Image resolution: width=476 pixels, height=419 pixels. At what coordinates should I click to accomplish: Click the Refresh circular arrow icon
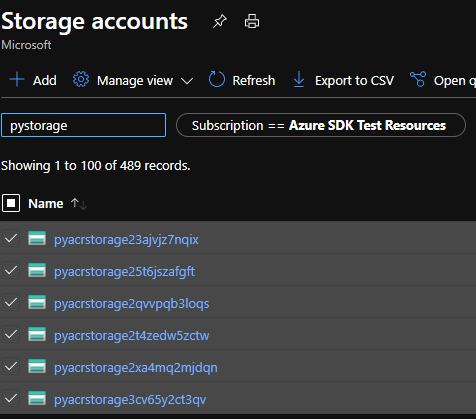pyautogui.click(x=217, y=80)
